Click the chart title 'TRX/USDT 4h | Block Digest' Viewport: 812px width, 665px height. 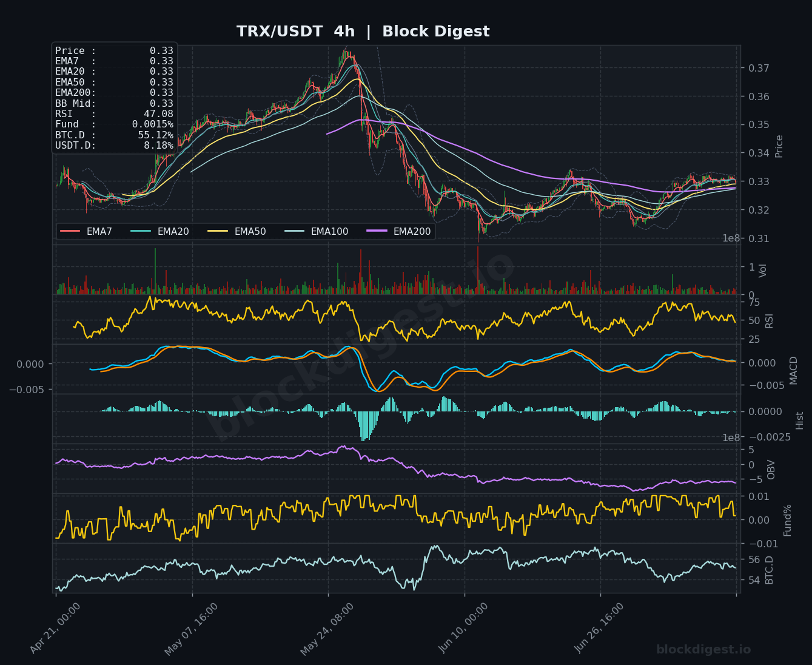[363, 32]
